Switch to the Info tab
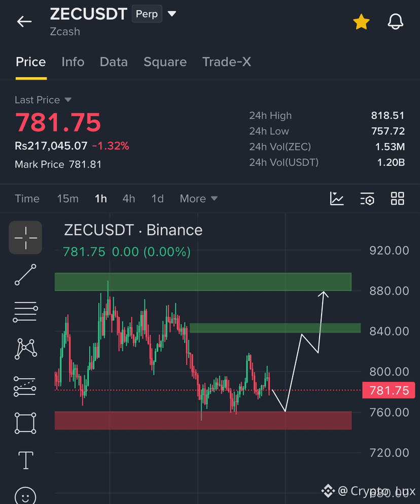 [73, 62]
